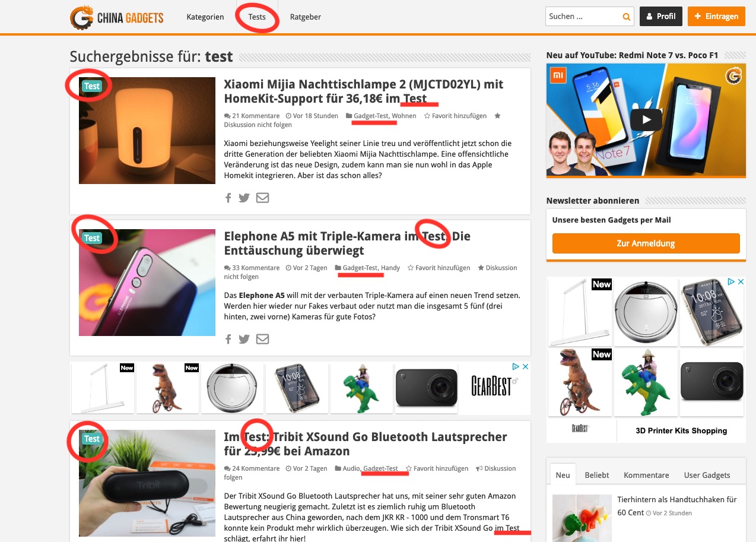The width and height of the screenshot is (756, 542).
Task: Click the Zur Anmeldung newsletter button
Action: click(x=646, y=243)
